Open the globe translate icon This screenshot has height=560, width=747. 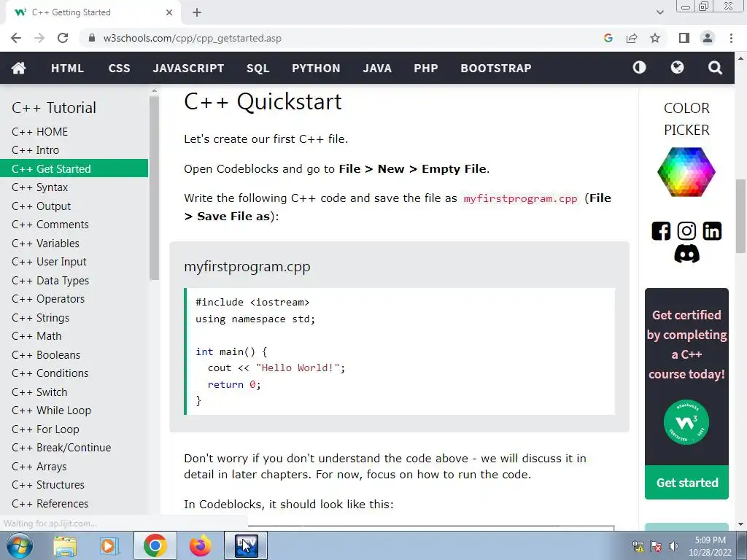click(x=677, y=68)
